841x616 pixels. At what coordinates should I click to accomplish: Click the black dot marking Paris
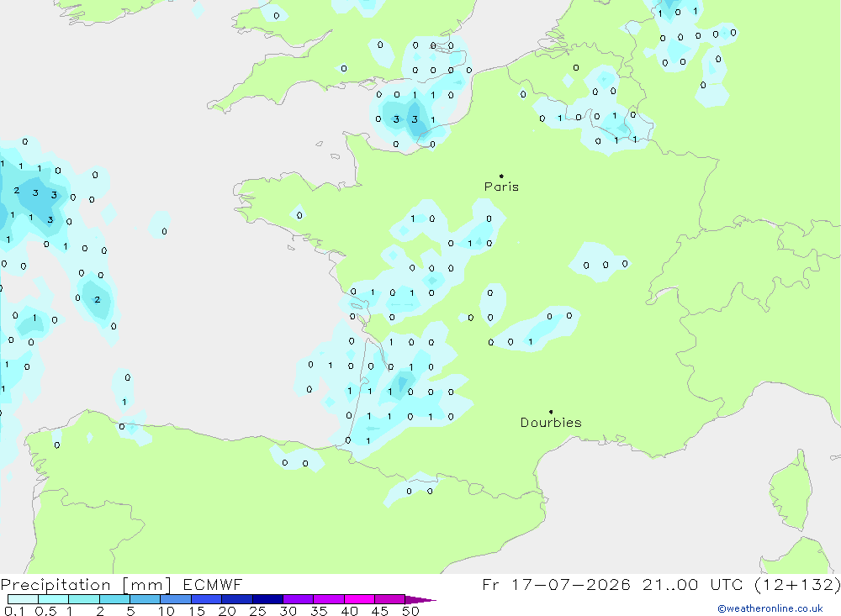tap(501, 176)
